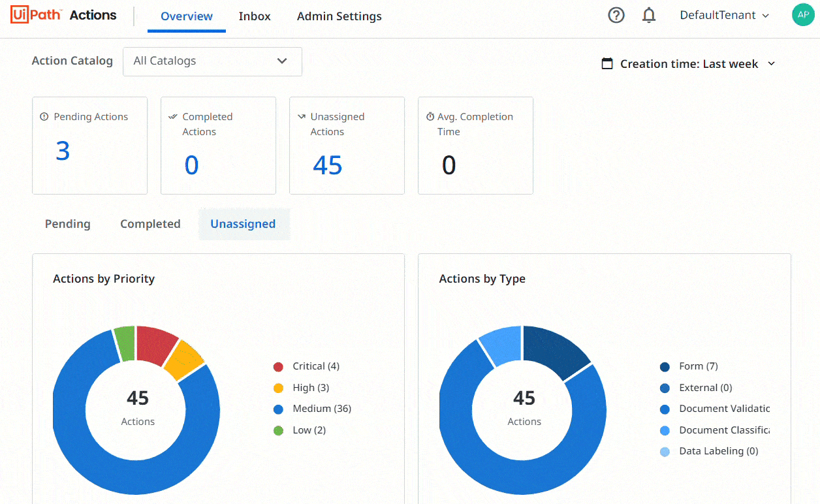The width and height of the screenshot is (820, 504).
Task: Click the calendar icon beside Creation time
Action: tap(607, 63)
